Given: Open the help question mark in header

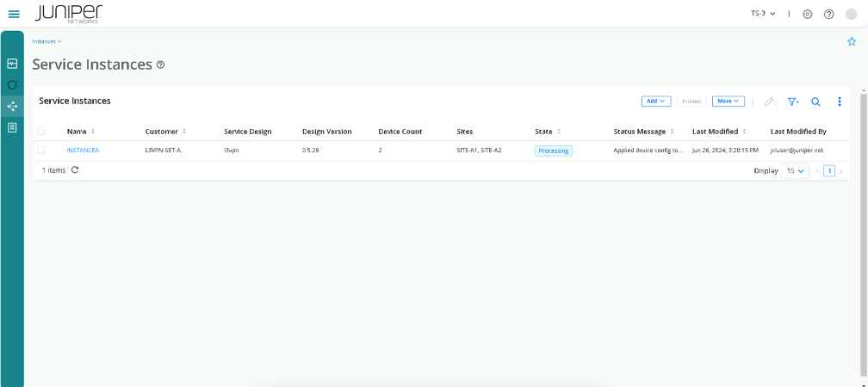Looking at the screenshot, I should point(828,15).
